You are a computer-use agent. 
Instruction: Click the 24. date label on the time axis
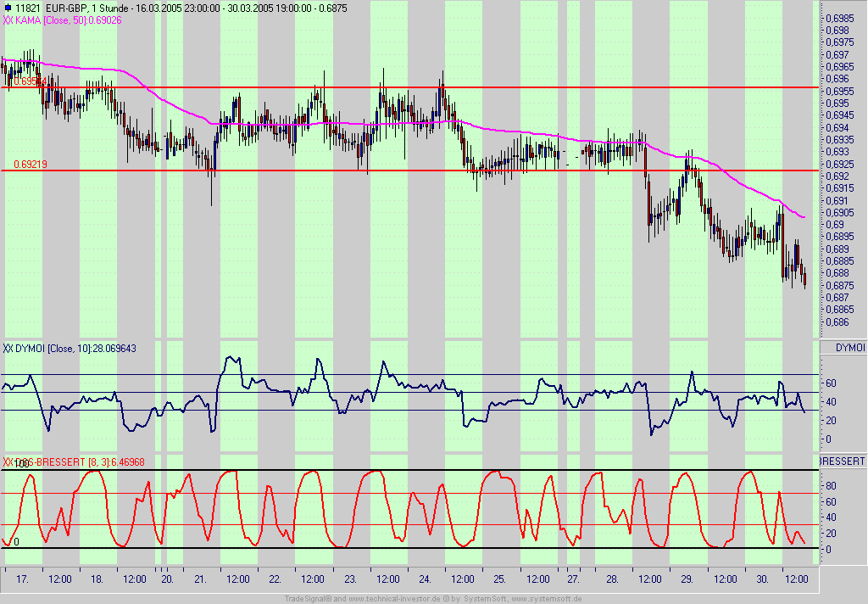(x=425, y=579)
